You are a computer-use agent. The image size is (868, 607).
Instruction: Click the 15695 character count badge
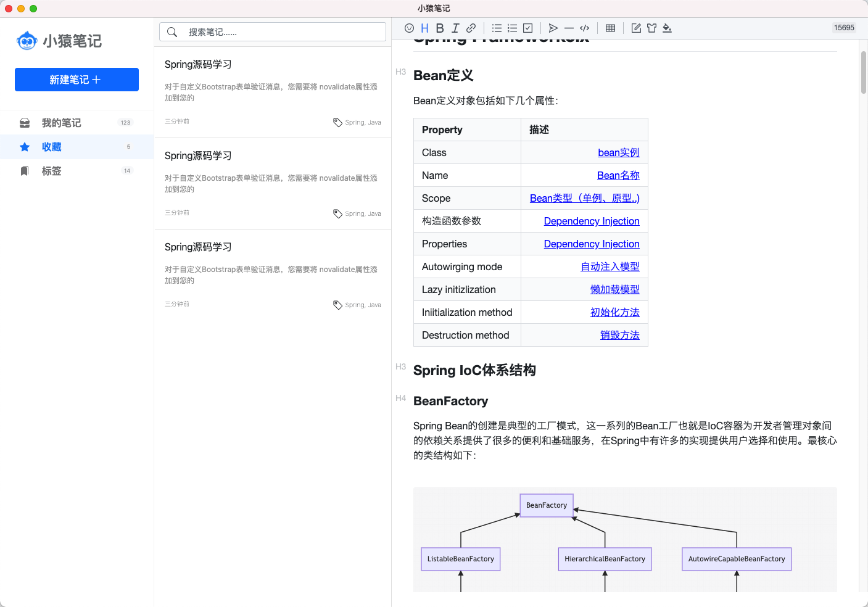(x=844, y=28)
